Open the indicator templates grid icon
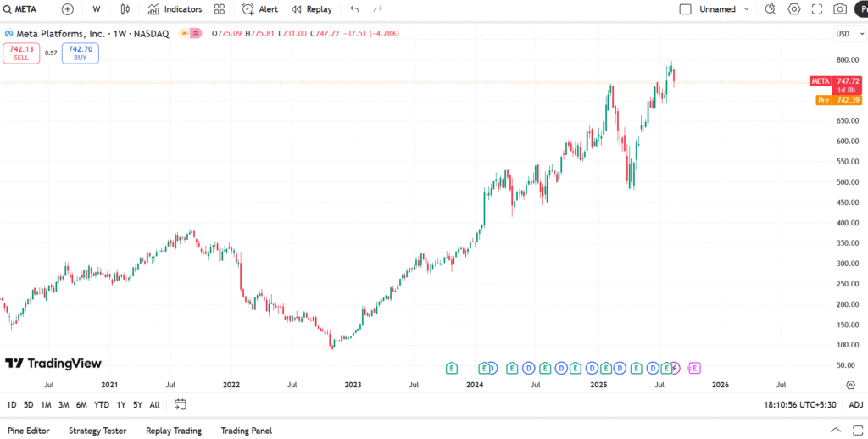Viewport: 868px width, 439px height. coord(220,8)
